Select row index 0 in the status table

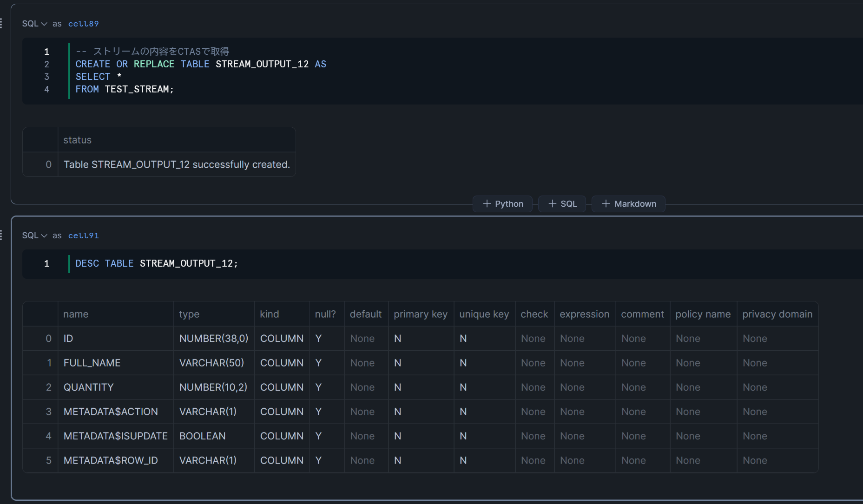pyautogui.click(x=40, y=164)
